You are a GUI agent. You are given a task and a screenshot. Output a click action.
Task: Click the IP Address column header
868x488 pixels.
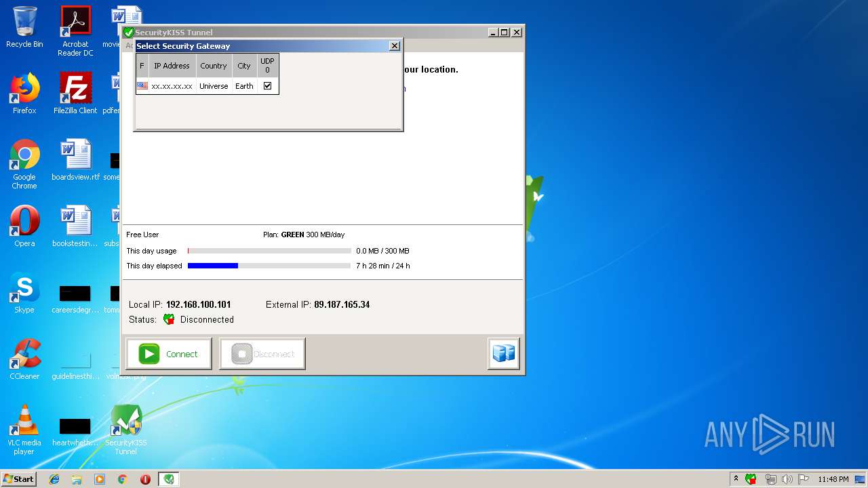(x=172, y=66)
